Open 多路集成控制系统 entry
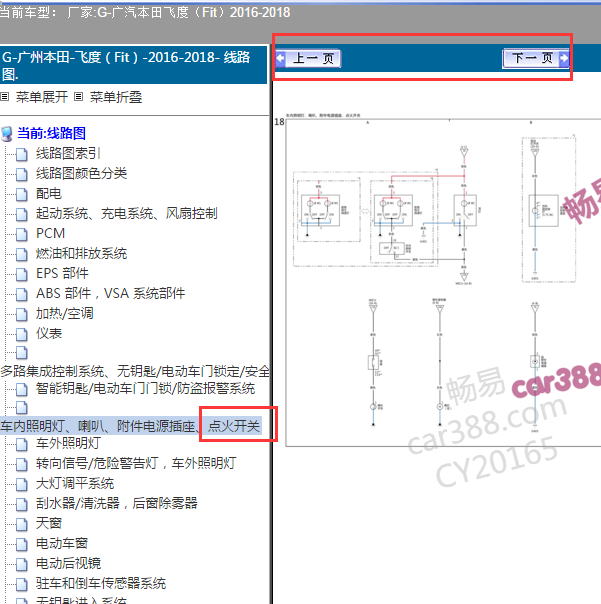The image size is (601, 604). click(x=135, y=371)
